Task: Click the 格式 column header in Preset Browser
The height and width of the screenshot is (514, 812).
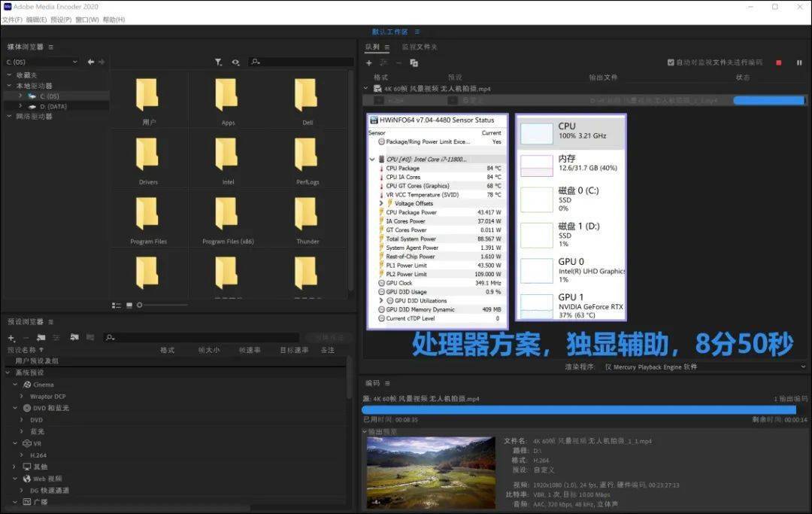Action: pos(167,350)
